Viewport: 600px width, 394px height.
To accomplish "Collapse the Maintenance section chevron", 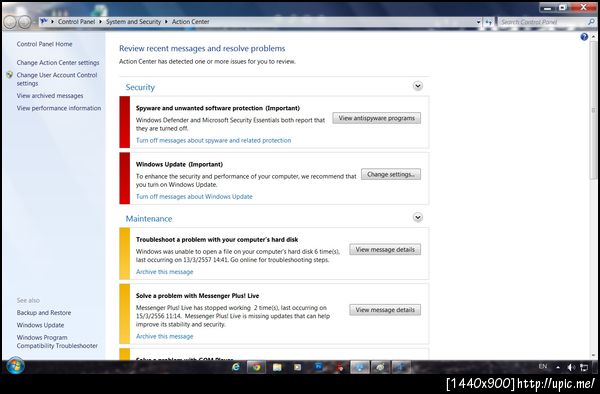I will click(x=418, y=218).
